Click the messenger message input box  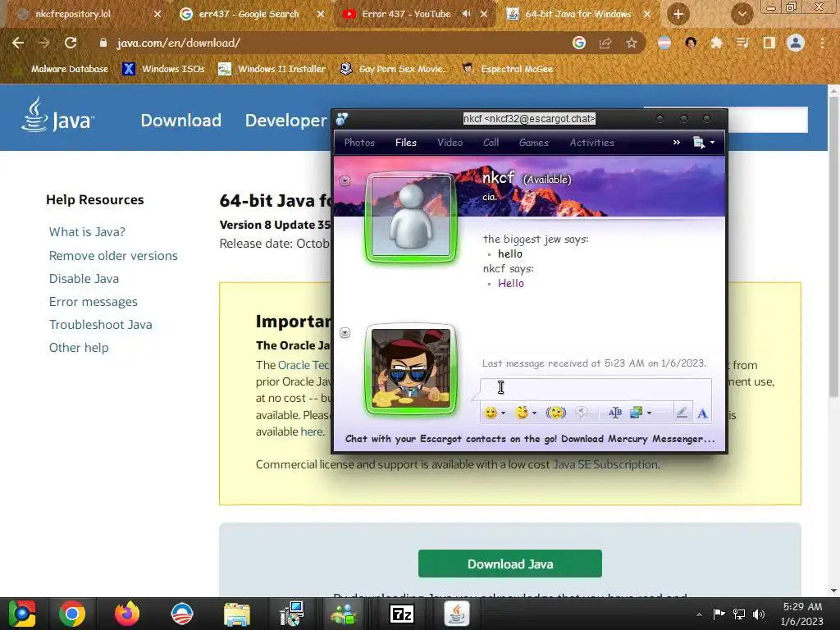tap(596, 388)
